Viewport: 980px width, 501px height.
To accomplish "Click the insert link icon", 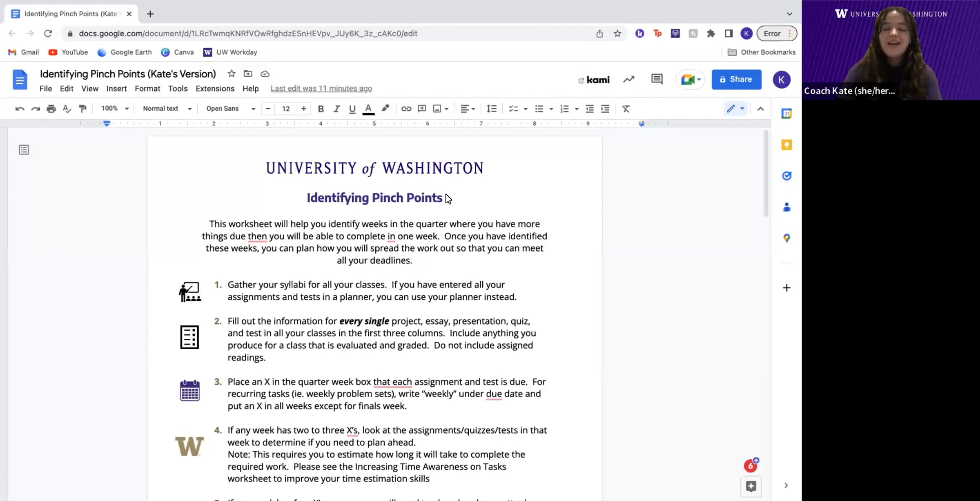I will point(406,109).
